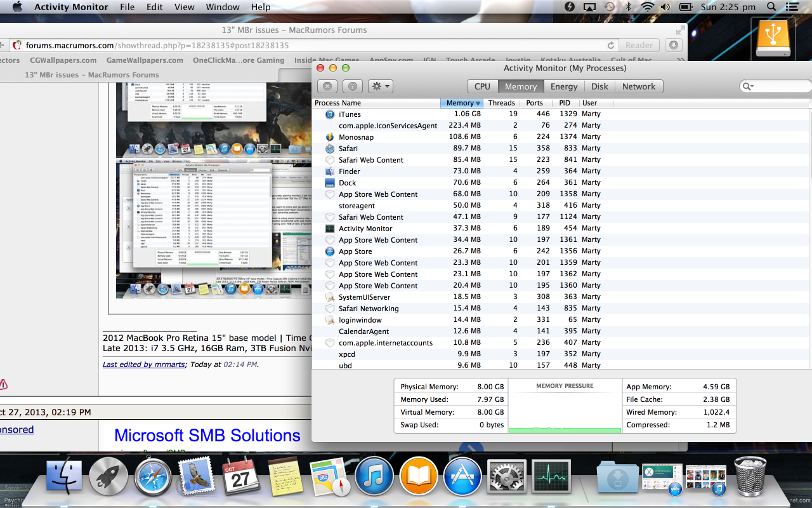
Task: Open iBooks from the Dock
Action: [419, 477]
